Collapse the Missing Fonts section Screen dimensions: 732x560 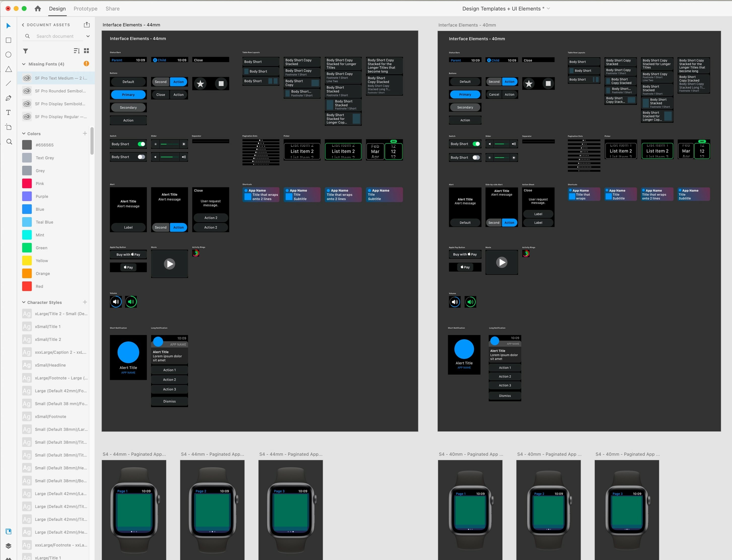[24, 64]
